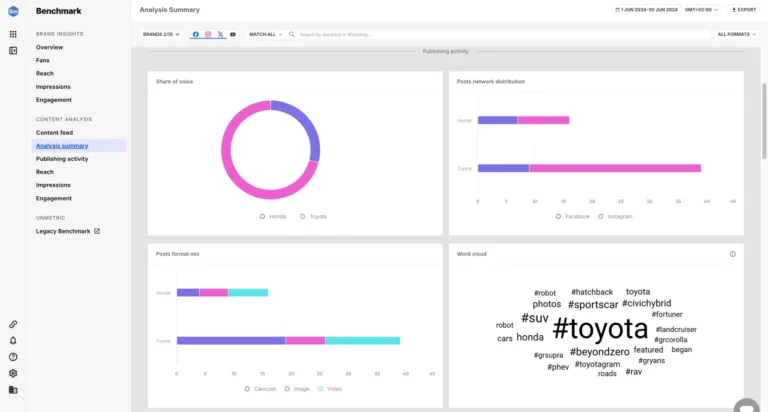Click the Export button

744,10
